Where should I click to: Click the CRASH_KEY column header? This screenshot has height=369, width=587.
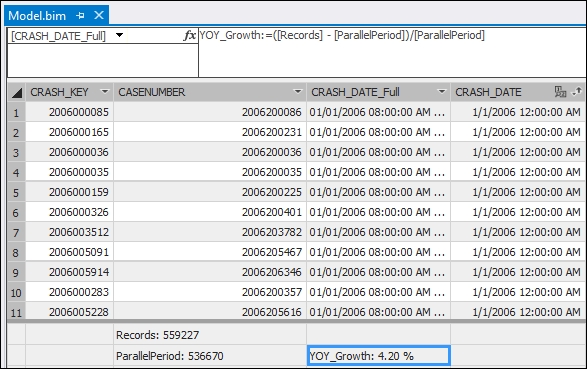coord(69,92)
